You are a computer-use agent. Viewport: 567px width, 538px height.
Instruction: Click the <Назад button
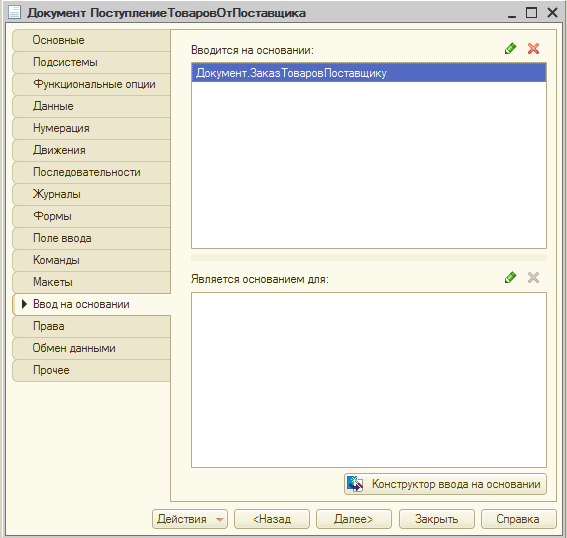pos(272,519)
